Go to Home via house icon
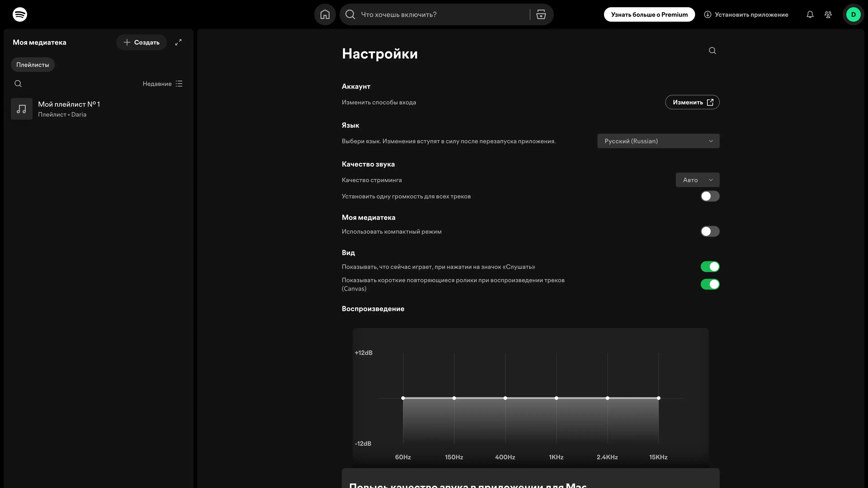Image resolution: width=868 pixels, height=488 pixels. point(325,14)
